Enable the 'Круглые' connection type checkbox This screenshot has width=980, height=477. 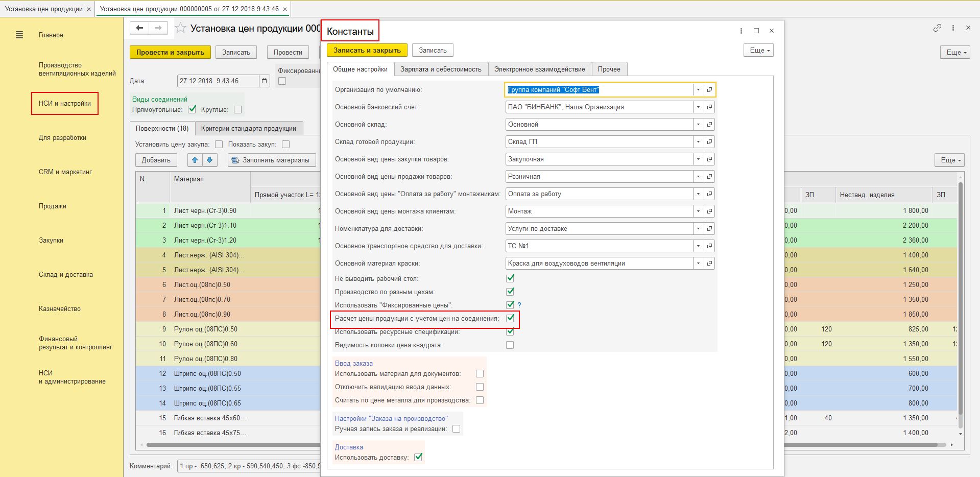(237, 109)
